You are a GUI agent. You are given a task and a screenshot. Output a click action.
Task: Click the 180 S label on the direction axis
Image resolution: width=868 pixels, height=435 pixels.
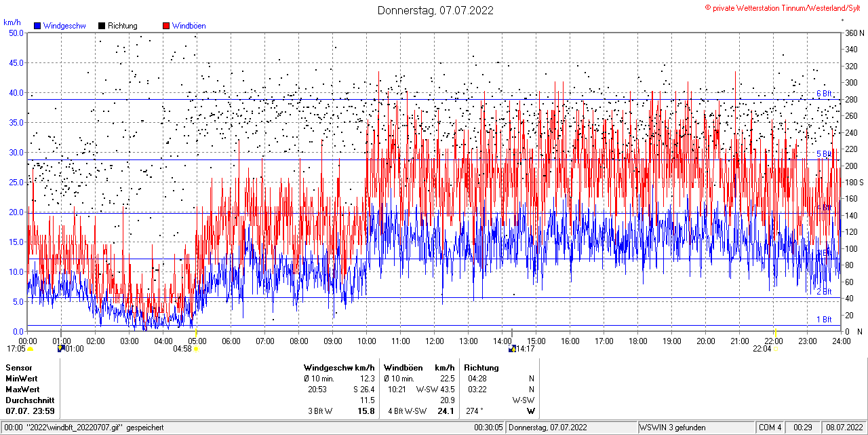pyautogui.click(x=854, y=182)
